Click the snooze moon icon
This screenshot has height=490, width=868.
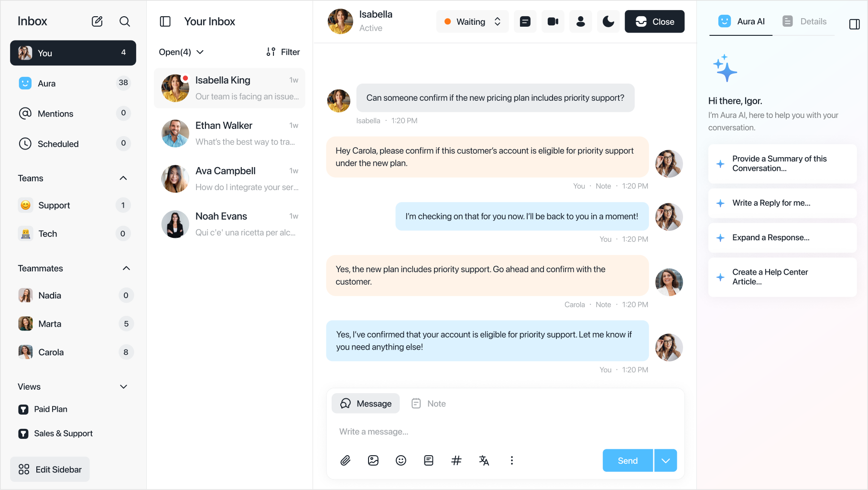click(x=608, y=21)
